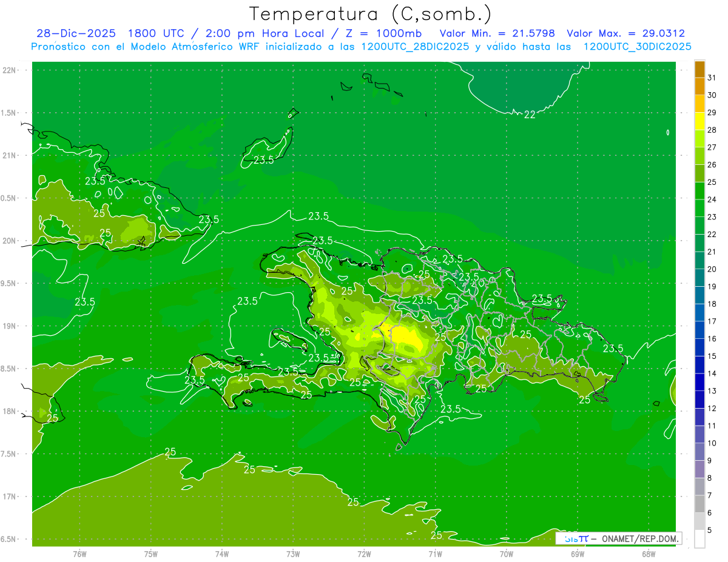This screenshot has height=562, width=728.
Task: Click the 20N latitude axis label
Action: pos(9,241)
